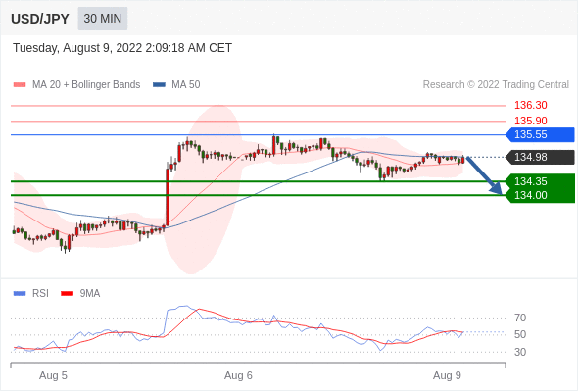The width and height of the screenshot is (578, 392).
Task: Click the USD/JPY pair title
Action: pyautogui.click(x=40, y=19)
